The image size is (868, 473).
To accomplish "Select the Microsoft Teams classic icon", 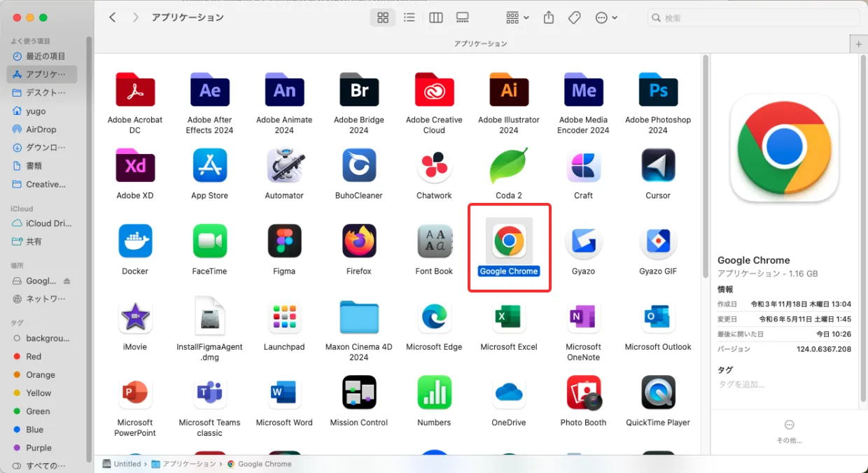I will tap(210, 393).
